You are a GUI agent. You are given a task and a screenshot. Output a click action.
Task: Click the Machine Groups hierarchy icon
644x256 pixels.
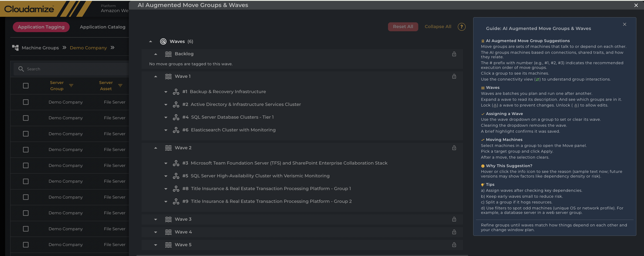pos(16,48)
